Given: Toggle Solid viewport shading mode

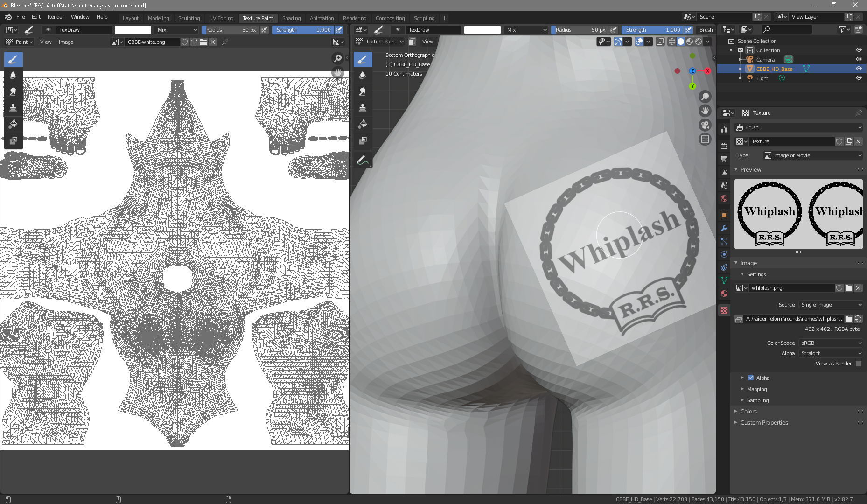Looking at the screenshot, I should (681, 42).
